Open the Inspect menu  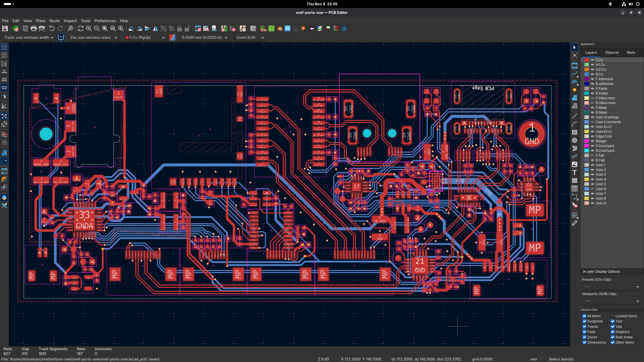click(x=70, y=21)
